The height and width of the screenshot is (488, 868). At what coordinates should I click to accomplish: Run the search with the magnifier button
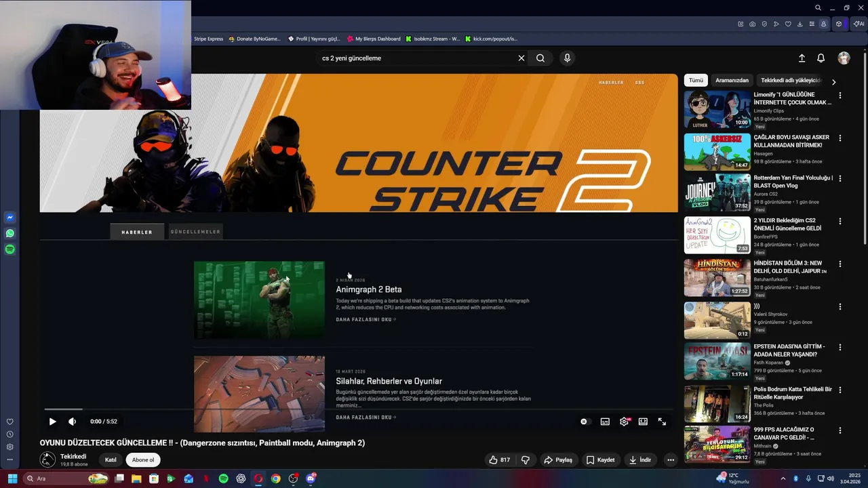point(540,58)
